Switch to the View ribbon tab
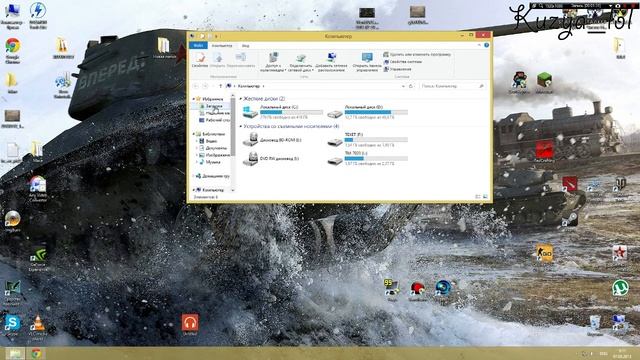 click(x=245, y=46)
